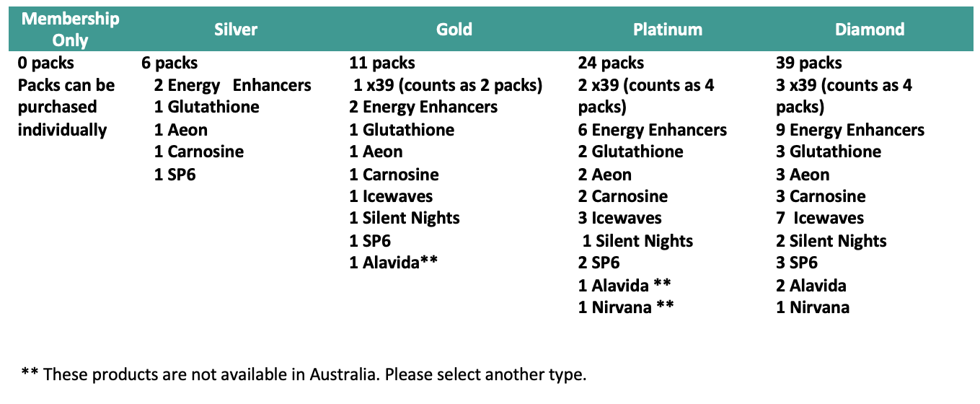
Task: Select "7 Icewaves" in Diamond column
Action: (x=819, y=218)
